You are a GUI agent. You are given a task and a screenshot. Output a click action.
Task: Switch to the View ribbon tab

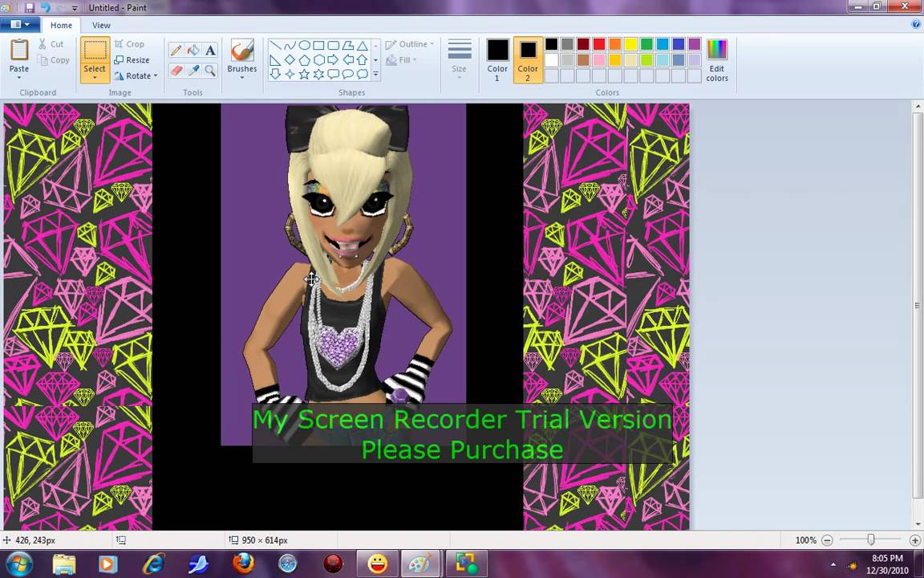click(x=101, y=26)
